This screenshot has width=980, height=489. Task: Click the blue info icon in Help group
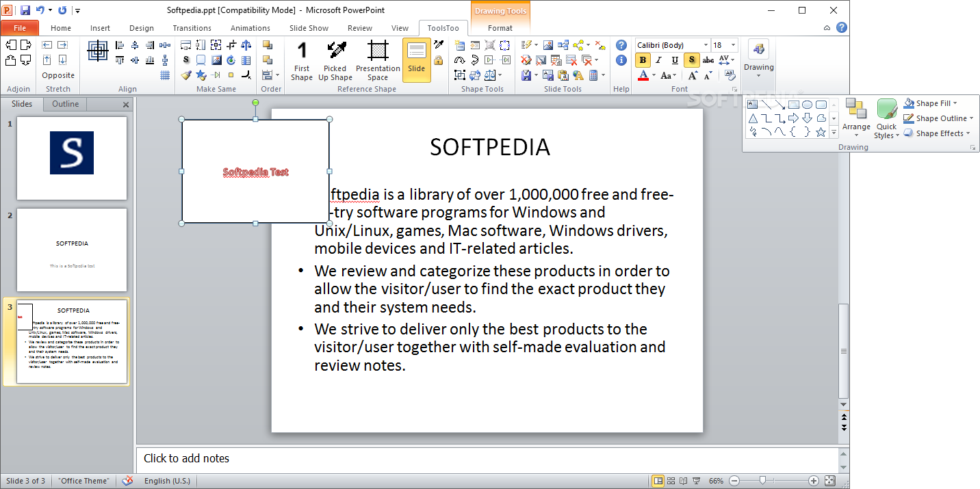[x=621, y=60]
